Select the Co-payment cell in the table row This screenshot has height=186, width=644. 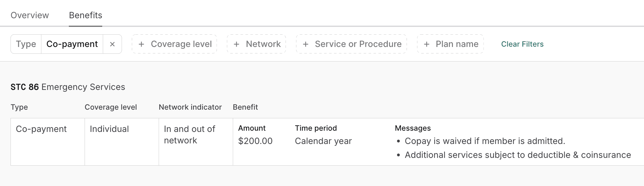tap(41, 129)
